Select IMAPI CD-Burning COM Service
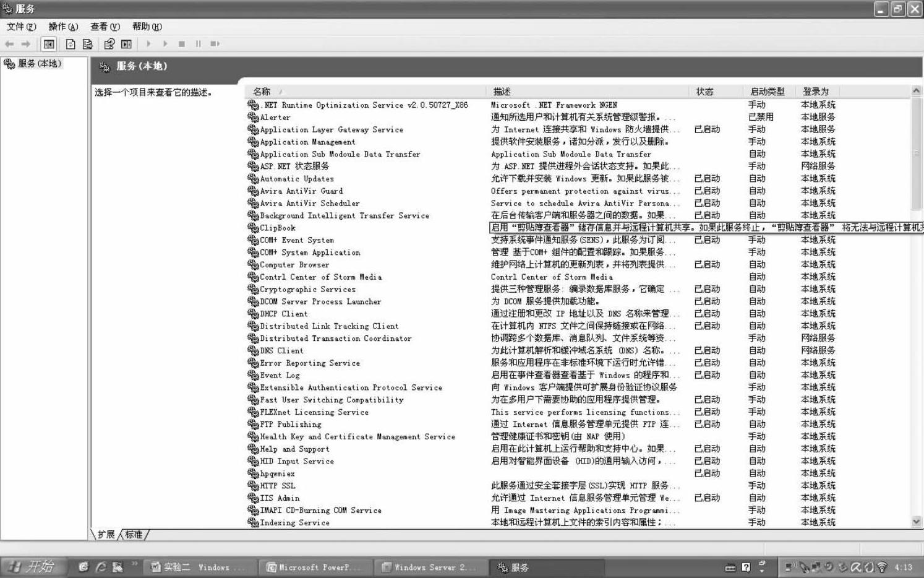 click(320, 511)
